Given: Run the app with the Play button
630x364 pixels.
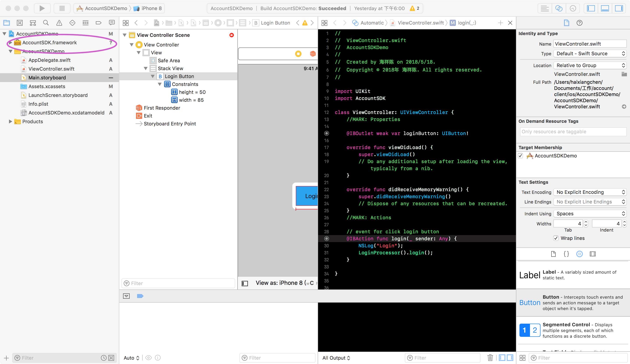Looking at the screenshot, I should point(42,8).
